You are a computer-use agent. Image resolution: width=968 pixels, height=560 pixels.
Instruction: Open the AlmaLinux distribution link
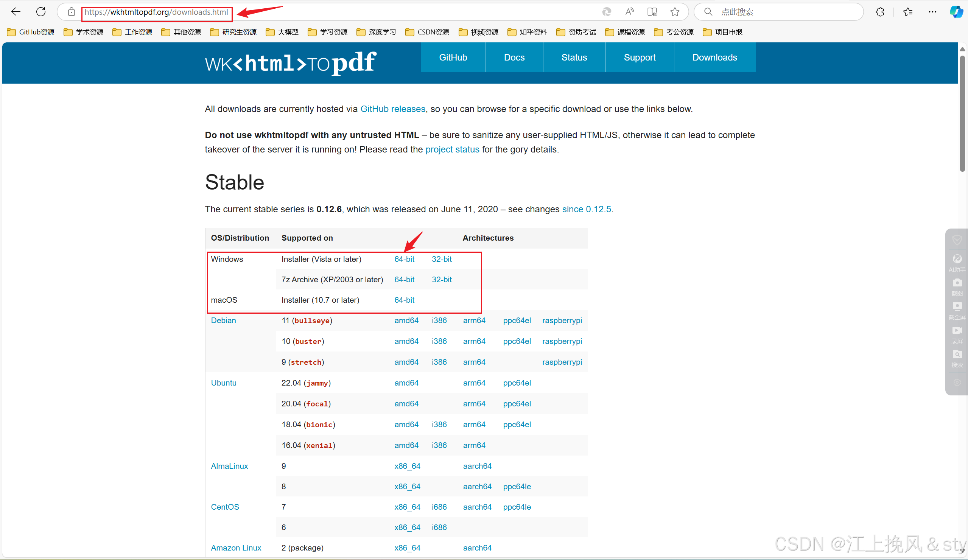229,466
